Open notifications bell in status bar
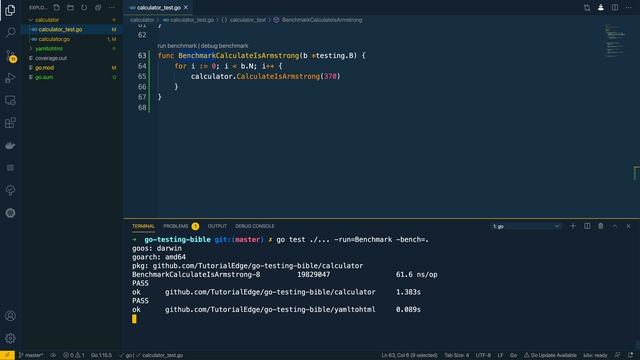Image resolution: width=640 pixels, height=360 pixels. [x=631, y=355]
